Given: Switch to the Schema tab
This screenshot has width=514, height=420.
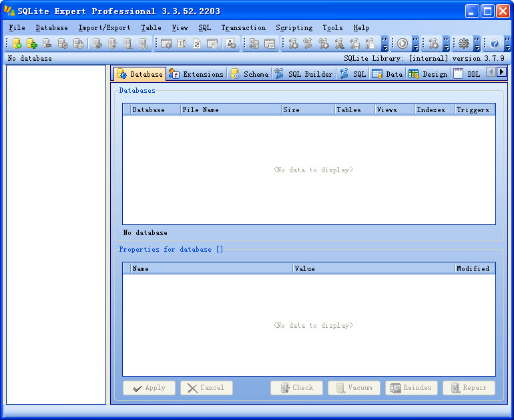Looking at the screenshot, I should pyautogui.click(x=250, y=74).
